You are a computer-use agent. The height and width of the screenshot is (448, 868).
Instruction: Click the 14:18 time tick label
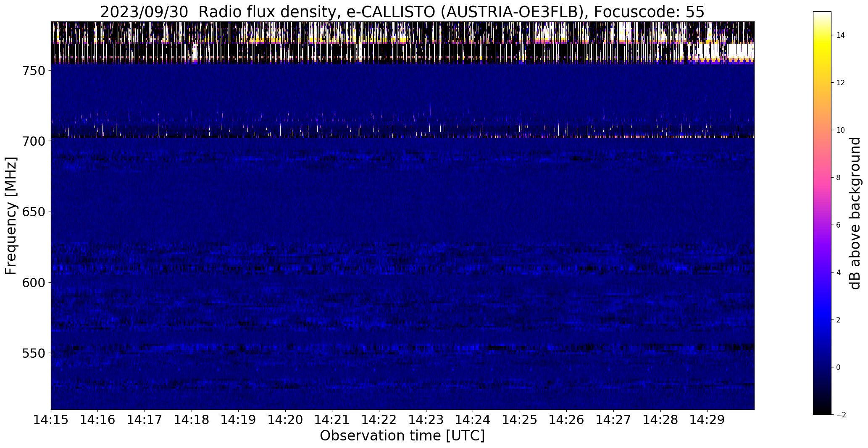tap(192, 420)
